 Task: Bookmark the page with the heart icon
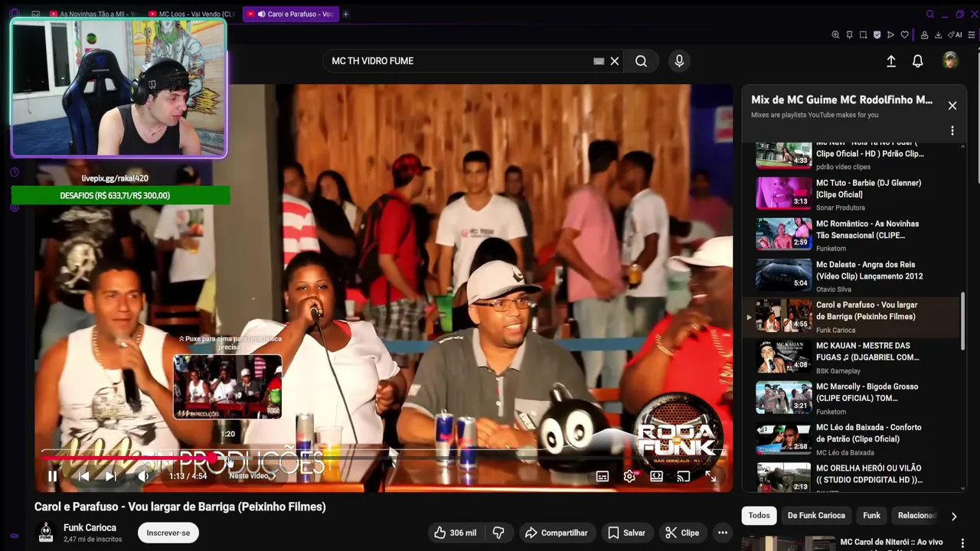click(904, 34)
